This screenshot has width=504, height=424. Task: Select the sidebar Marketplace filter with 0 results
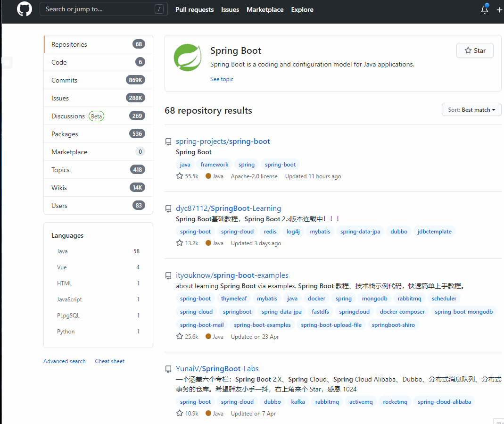pos(99,152)
